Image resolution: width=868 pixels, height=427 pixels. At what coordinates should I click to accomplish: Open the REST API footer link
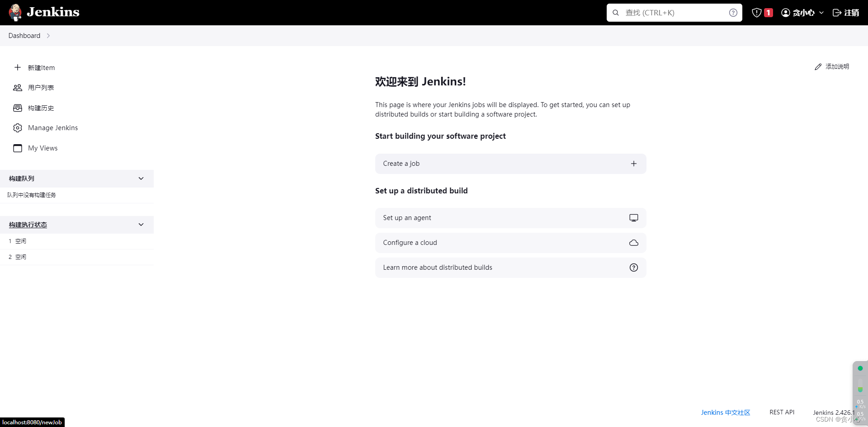(x=782, y=412)
